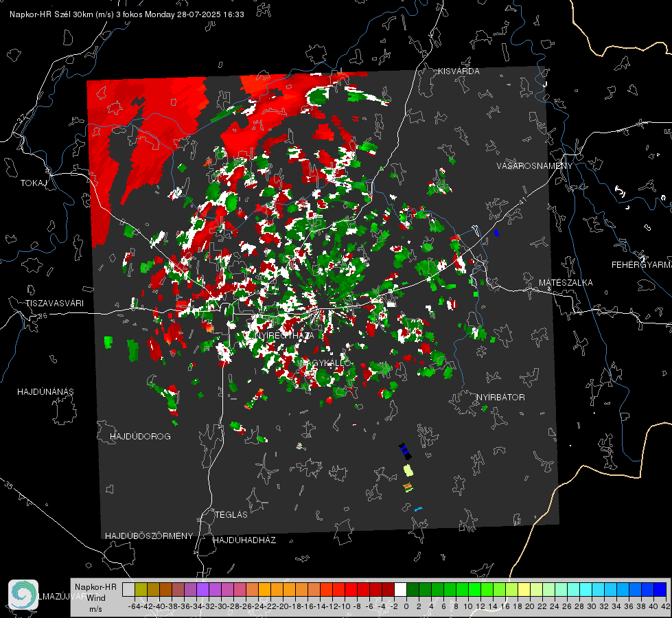Screen dimensions: 672x618
Task: Click road number 35 at the left edge
Action: point(9,485)
